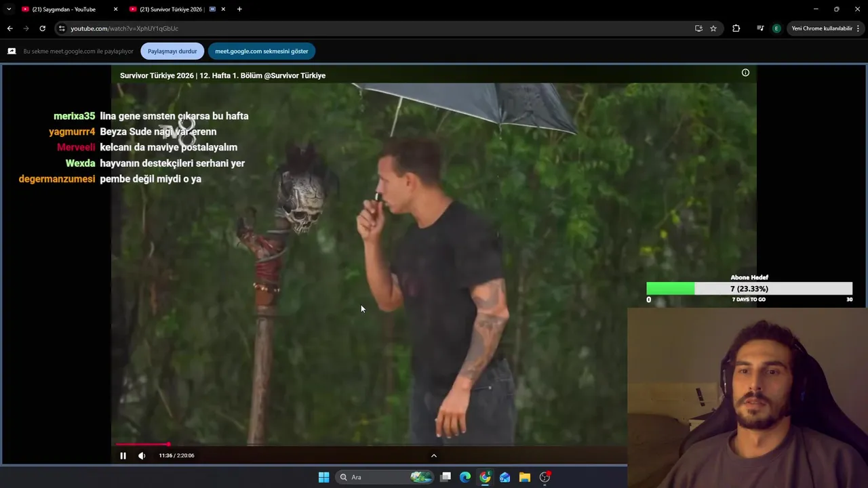Open Chrome three-dot menu
This screenshot has width=868, height=488.
point(859,28)
